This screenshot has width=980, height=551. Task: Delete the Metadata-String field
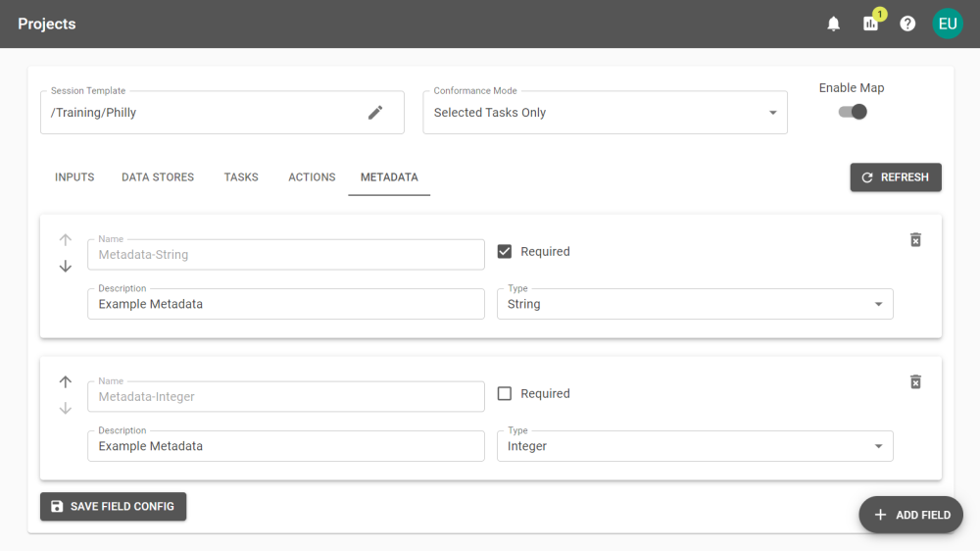[x=915, y=239]
